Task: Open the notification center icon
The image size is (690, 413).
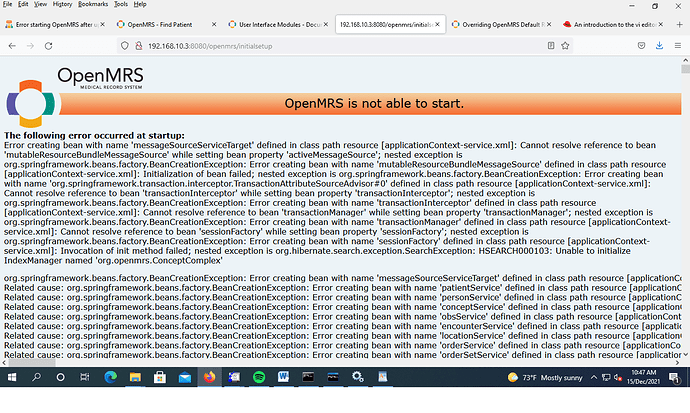Action: tap(674, 377)
